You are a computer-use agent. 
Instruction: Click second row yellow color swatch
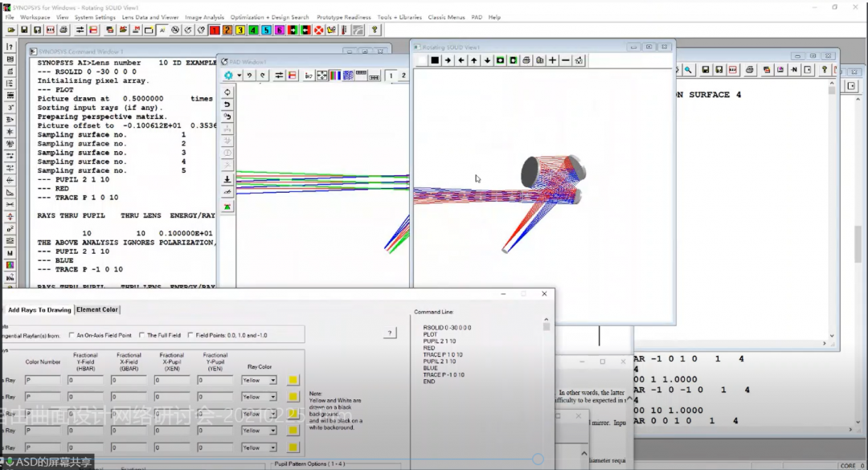pyautogui.click(x=293, y=396)
